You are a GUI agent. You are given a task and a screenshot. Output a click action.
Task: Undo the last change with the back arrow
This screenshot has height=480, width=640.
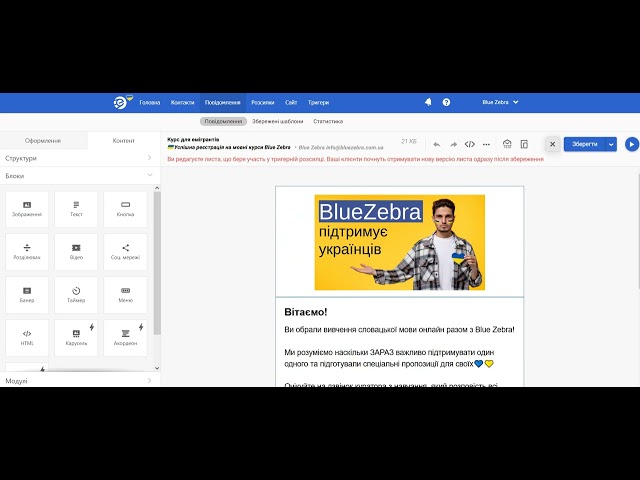click(437, 144)
